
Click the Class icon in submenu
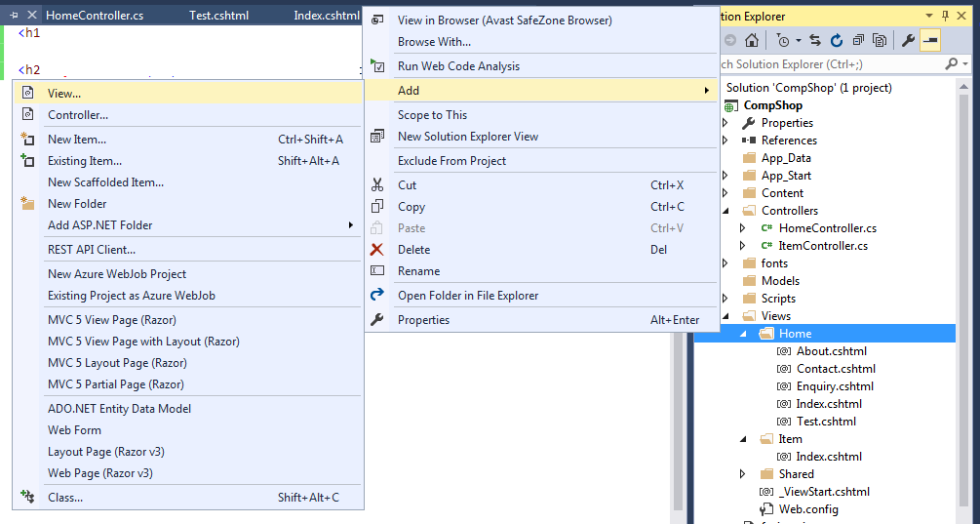click(27, 497)
